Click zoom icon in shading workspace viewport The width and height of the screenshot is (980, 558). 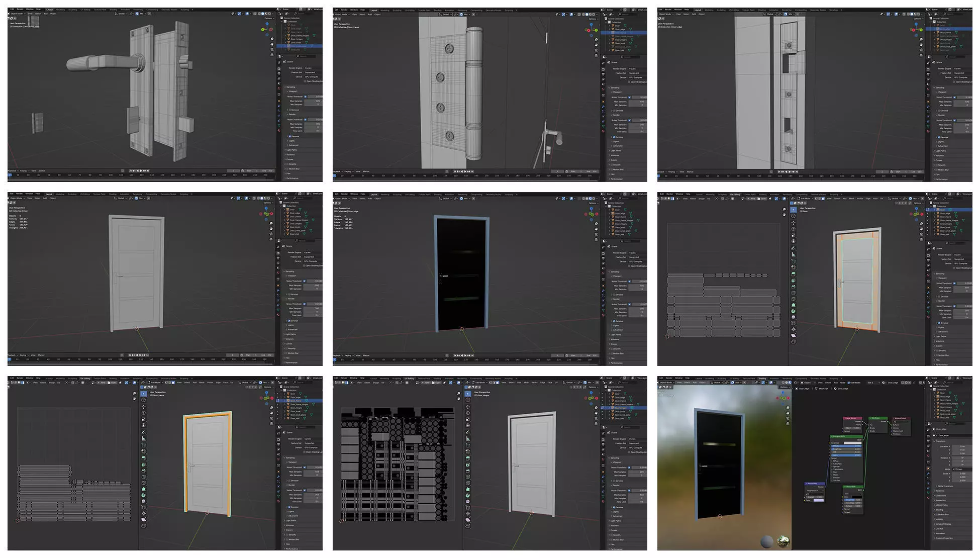coord(788,408)
